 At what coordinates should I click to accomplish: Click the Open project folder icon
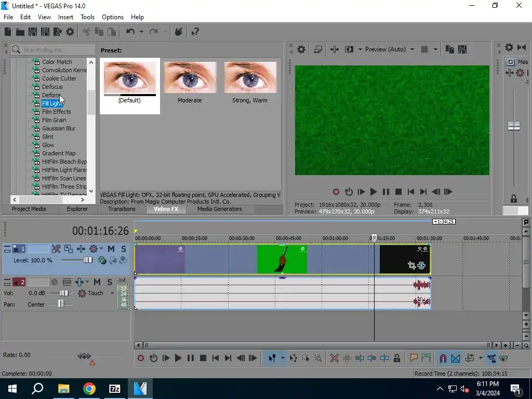click(20, 32)
